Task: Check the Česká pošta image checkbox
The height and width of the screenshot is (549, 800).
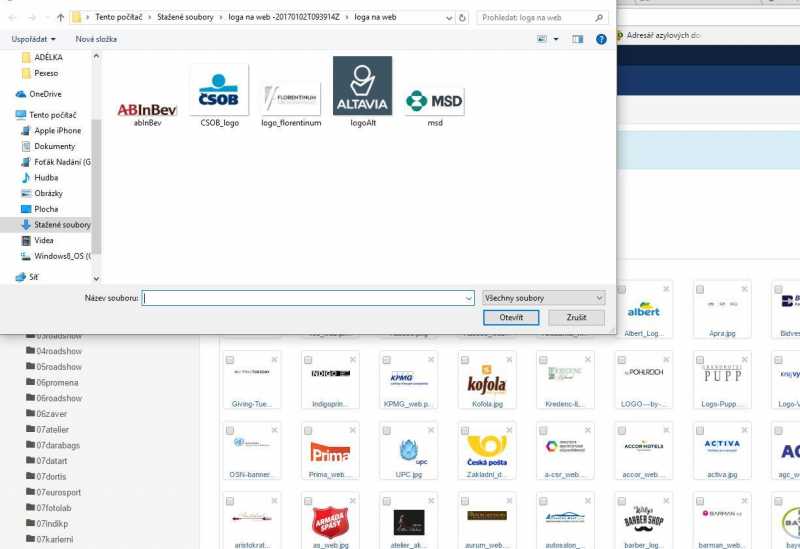Action: (466, 430)
